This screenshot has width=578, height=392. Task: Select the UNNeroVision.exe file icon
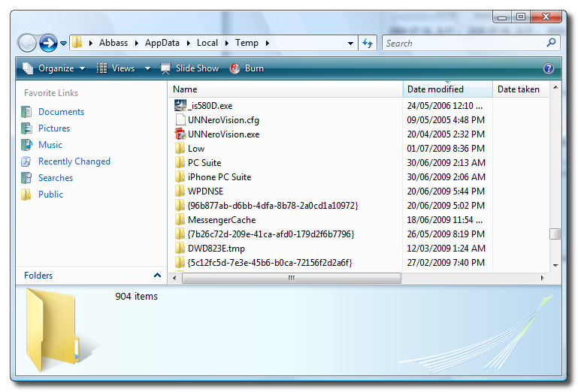pyautogui.click(x=180, y=134)
